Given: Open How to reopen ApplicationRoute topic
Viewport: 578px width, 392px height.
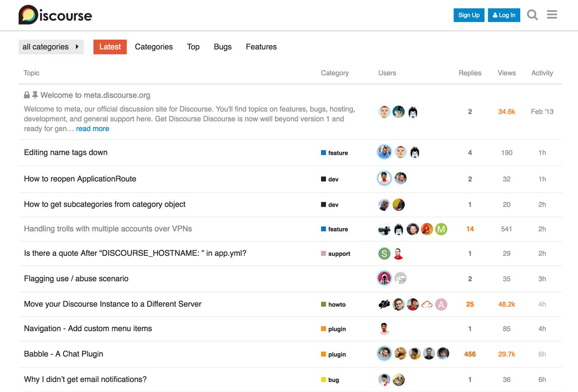Looking at the screenshot, I should (80, 179).
